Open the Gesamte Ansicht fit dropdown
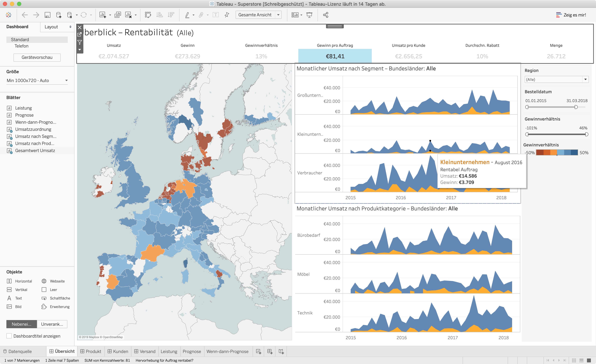Viewport: 596px width, 364px height. point(278,15)
